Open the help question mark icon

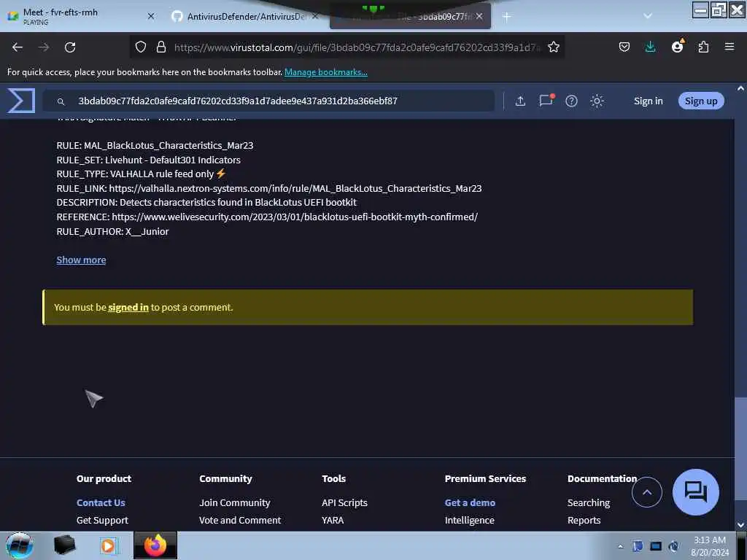click(571, 101)
